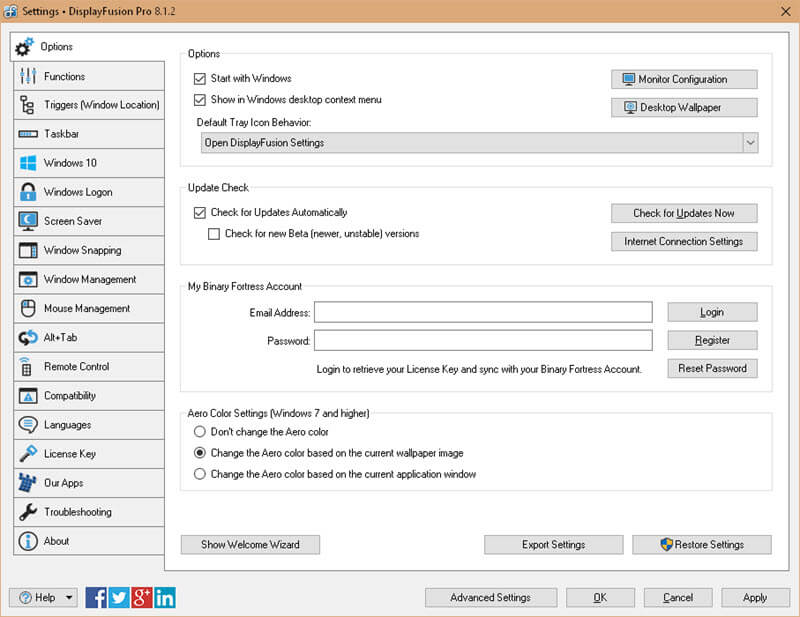Click the Cancel button
This screenshot has height=617, width=800.
tap(678, 598)
